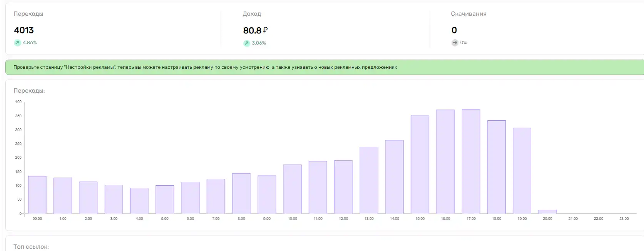644x251 pixels.
Task: Click the "Топ ссылок:" section heading
Action: point(31,247)
